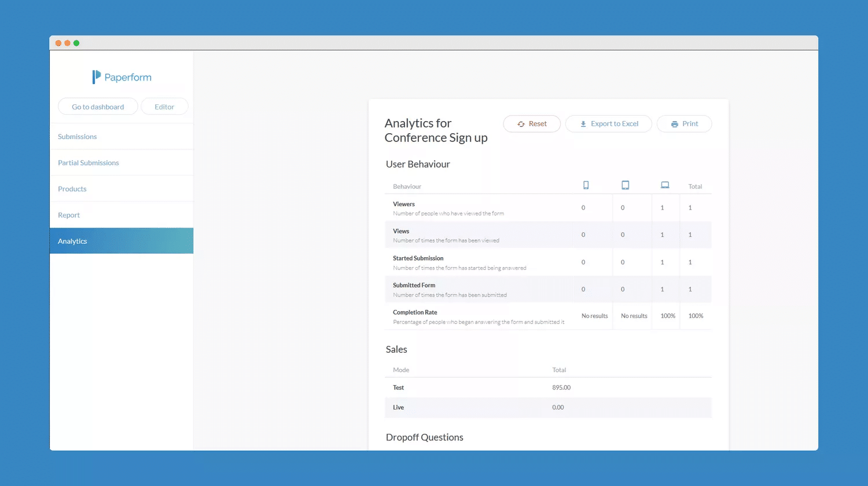
Task: Click the green window zoom dot
Action: [x=76, y=42]
